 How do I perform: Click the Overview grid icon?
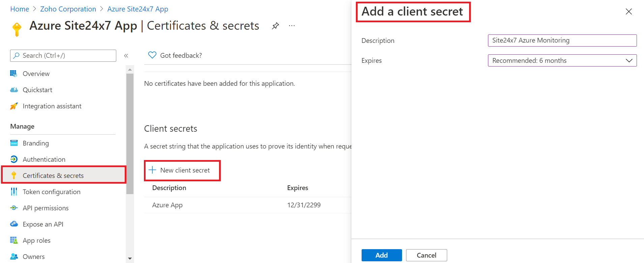[14, 74]
